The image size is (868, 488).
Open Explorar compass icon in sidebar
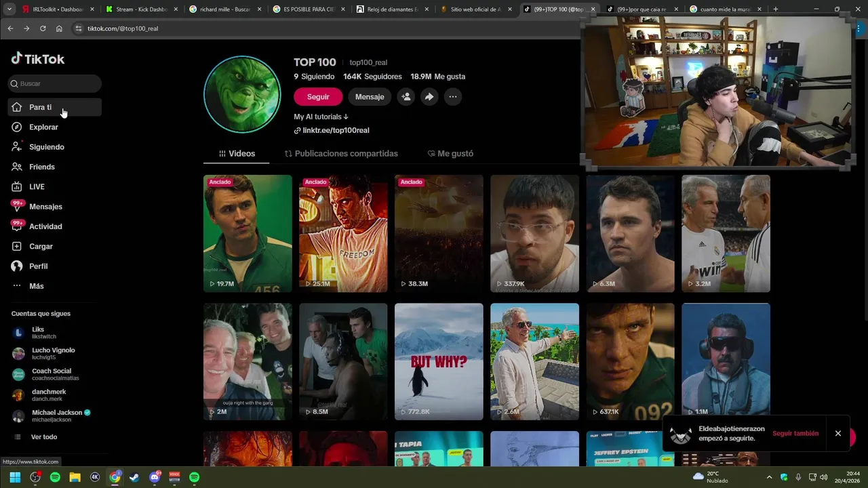click(17, 127)
